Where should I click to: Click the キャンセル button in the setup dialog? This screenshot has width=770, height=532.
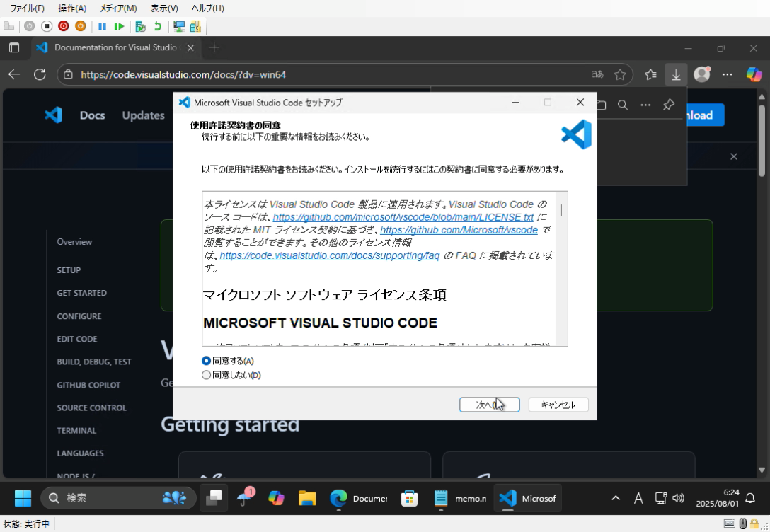(558, 405)
